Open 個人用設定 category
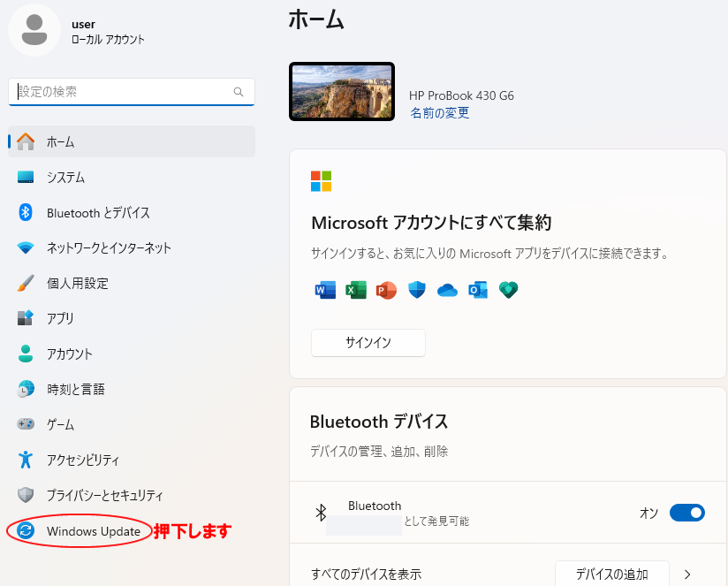This screenshot has height=586, width=728. (x=132, y=283)
